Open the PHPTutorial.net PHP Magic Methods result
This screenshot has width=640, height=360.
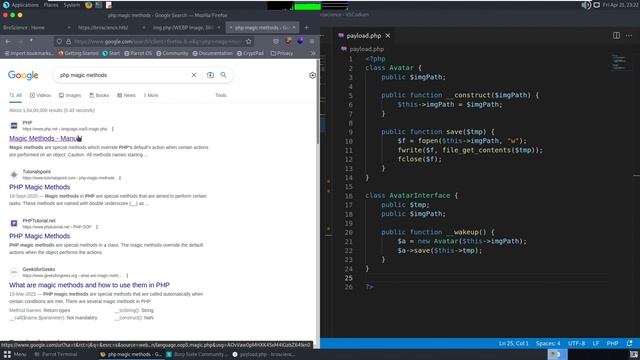coord(40,236)
